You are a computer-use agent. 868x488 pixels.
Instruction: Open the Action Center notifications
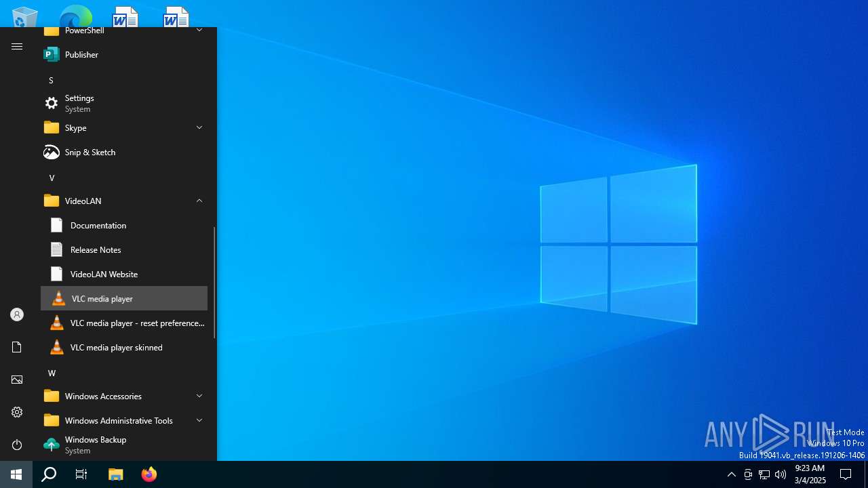point(846,474)
